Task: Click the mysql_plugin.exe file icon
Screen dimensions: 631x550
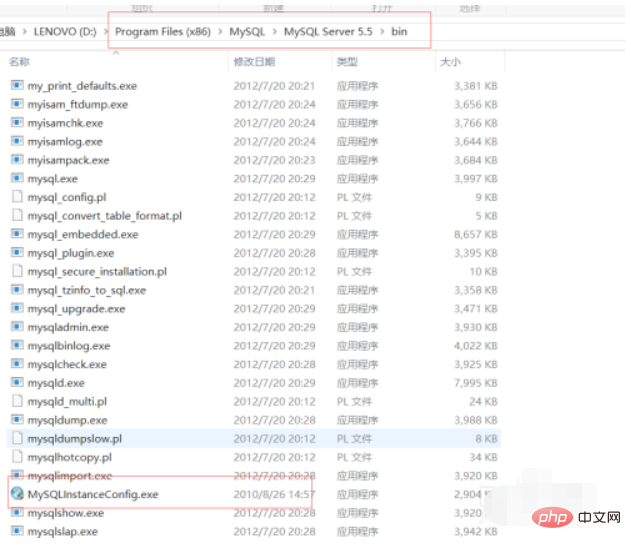Action: click(17, 253)
